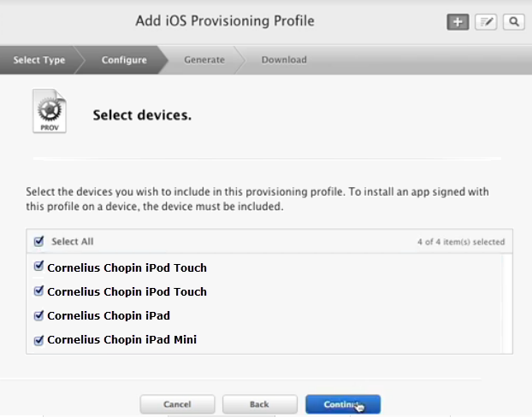
Task: Go to the Select Type step
Action: click(39, 60)
